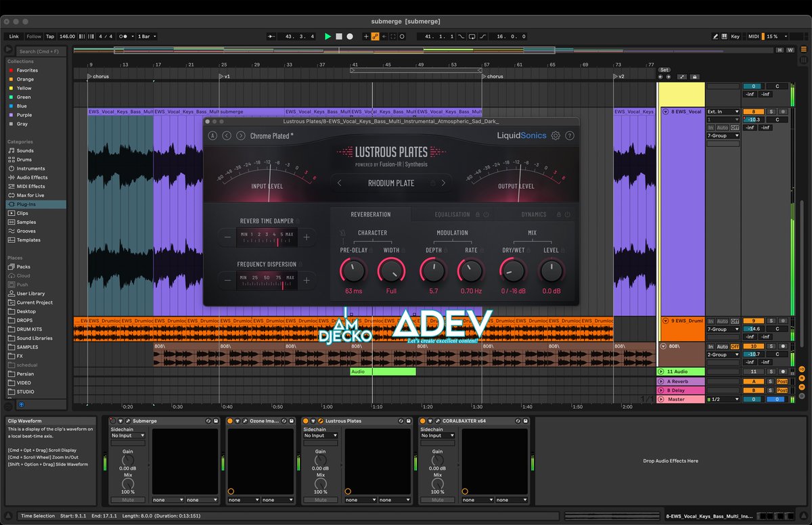Open the Sound Libraries folder
Viewport: 812px width, 525px height.
pos(35,338)
